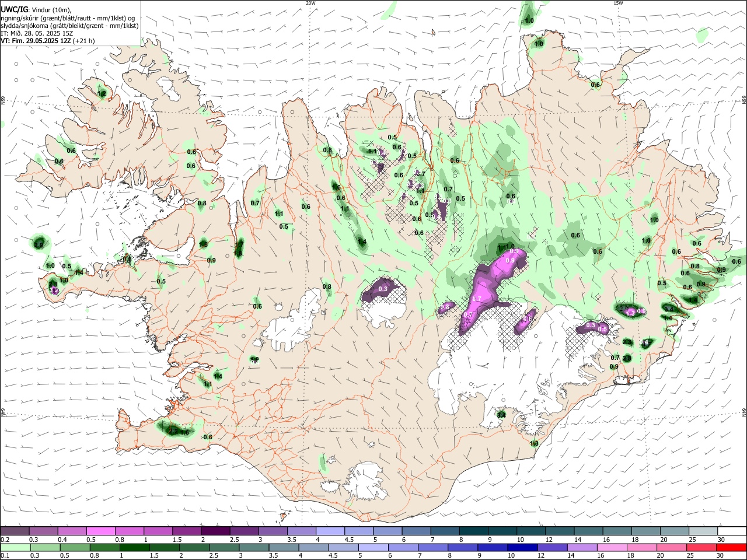Click the 20W longitude label
The image size is (747, 560).
310,3
